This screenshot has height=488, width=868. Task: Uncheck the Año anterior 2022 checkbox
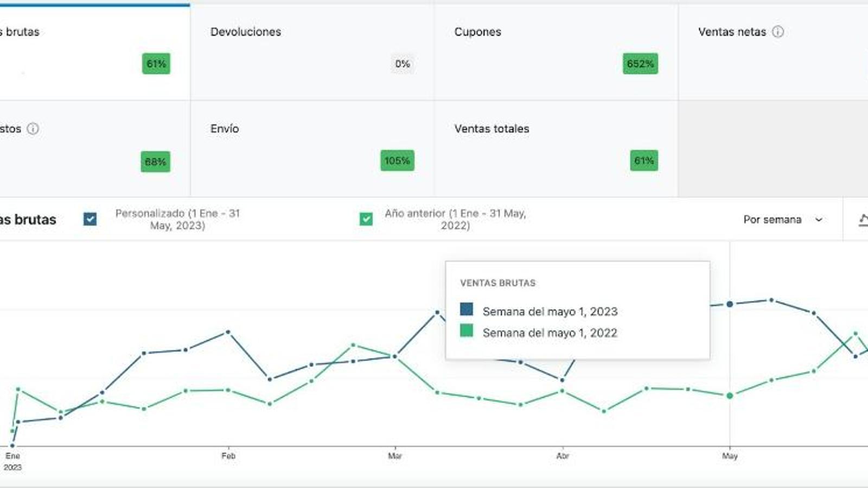(x=366, y=219)
